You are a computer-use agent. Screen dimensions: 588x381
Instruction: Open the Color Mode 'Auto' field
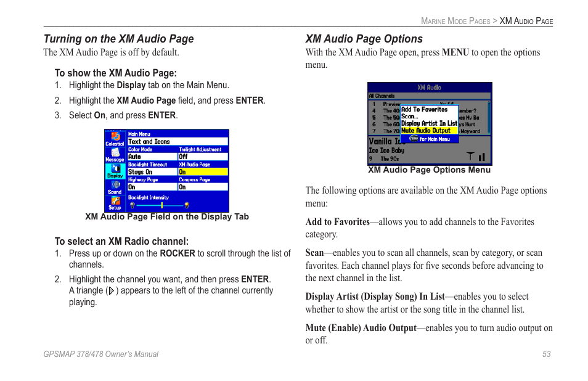click(x=152, y=157)
